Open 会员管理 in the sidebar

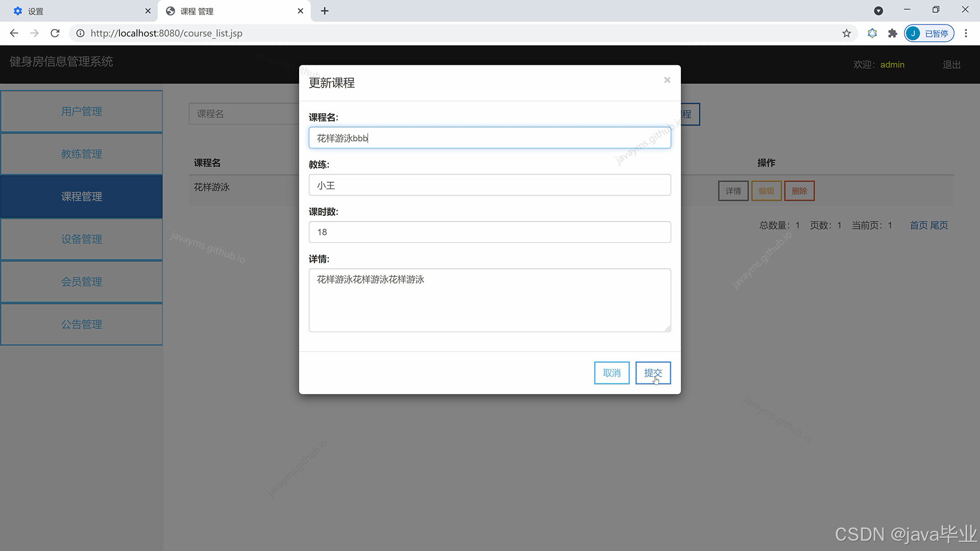pos(82,282)
